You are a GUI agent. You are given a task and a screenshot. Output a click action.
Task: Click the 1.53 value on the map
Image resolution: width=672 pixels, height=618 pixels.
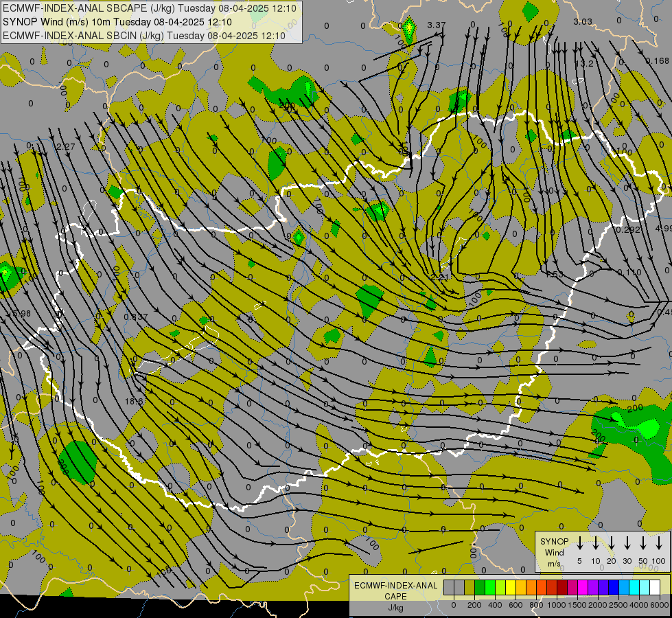tap(555, 274)
